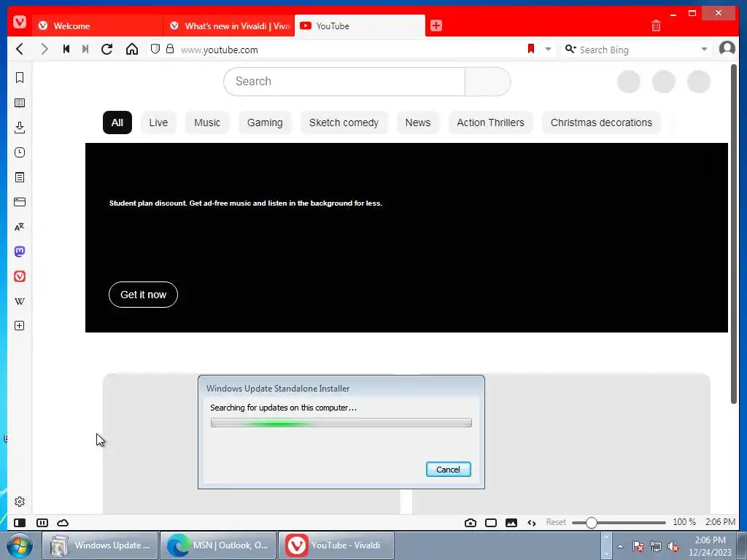Select the News filter chip
Image resolution: width=747 pixels, height=560 pixels.
point(418,122)
